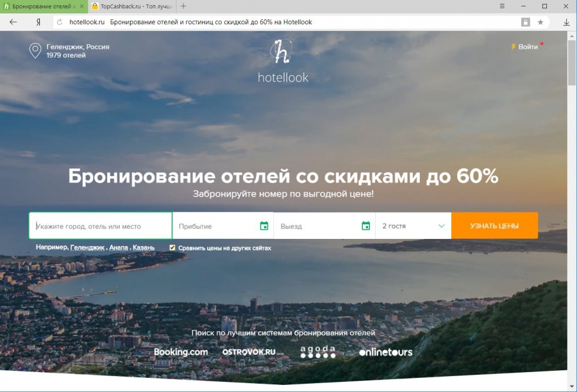577x392 pixels.
Task: Uncheck 'Сравнить цены на других сайтах' checkbox
Action: click(172, 247)
